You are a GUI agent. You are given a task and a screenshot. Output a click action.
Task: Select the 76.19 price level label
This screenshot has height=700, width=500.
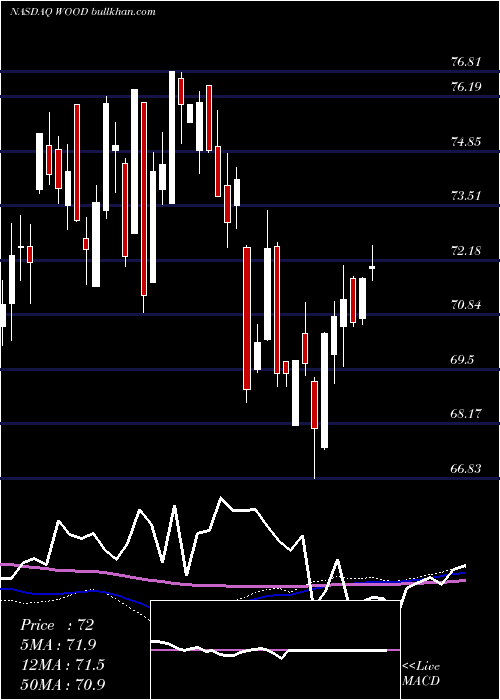[x=466, y=87]
